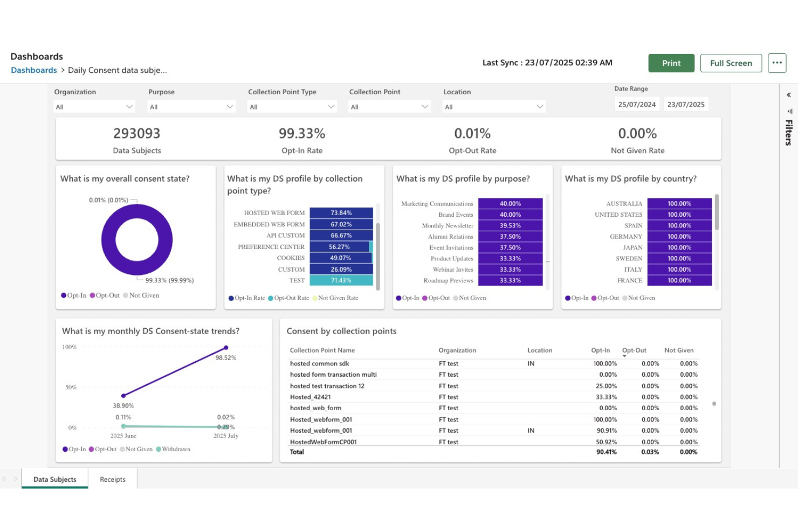The width and height of the screenshot is (798, 532).
Task: Select 'Hosted_42421' row
Action: [494, 397]
